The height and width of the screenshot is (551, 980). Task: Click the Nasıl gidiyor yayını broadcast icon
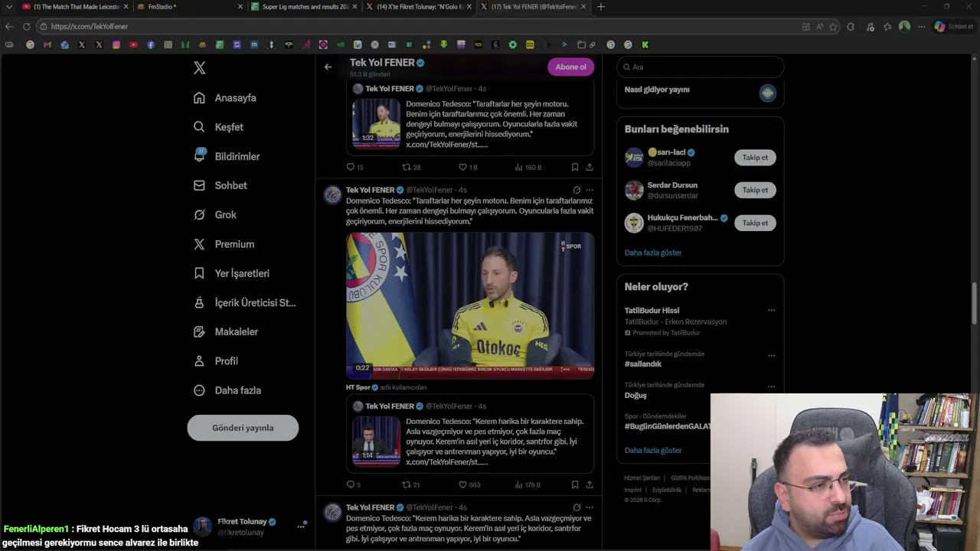coord(767,93)
